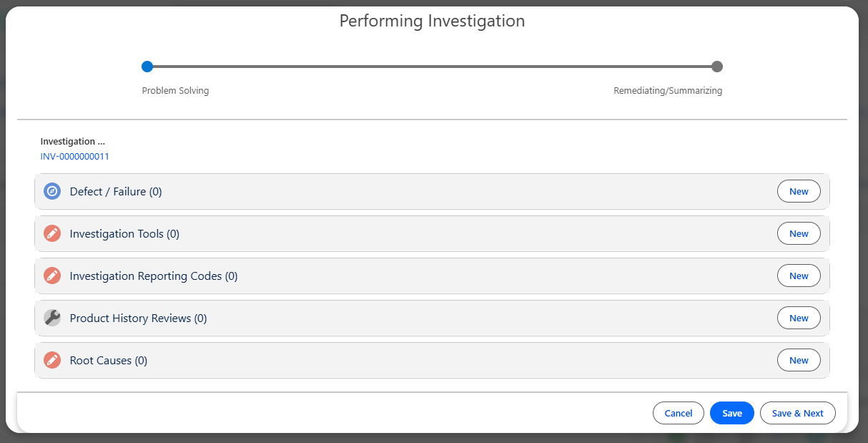Add a New Defect / Failure record
This screenshot has height=443, width=868.
[x=799, y=192]
